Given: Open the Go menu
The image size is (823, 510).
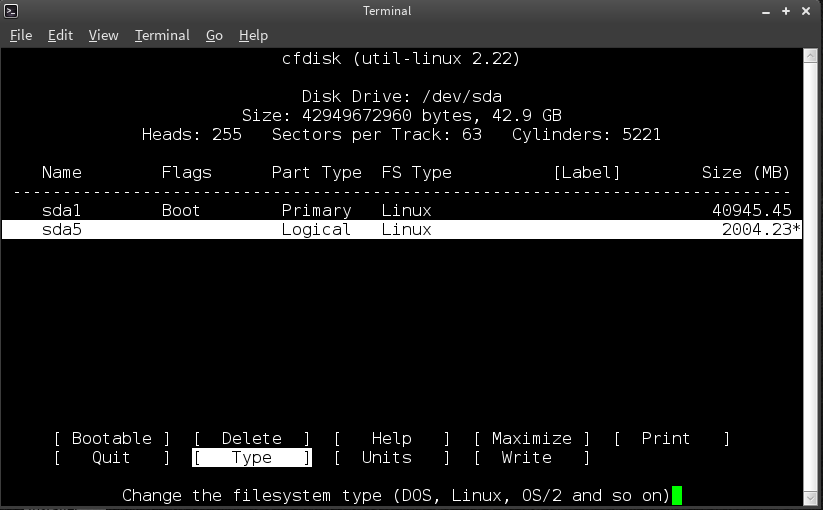Looking at the screenshot, I should 214,35.
